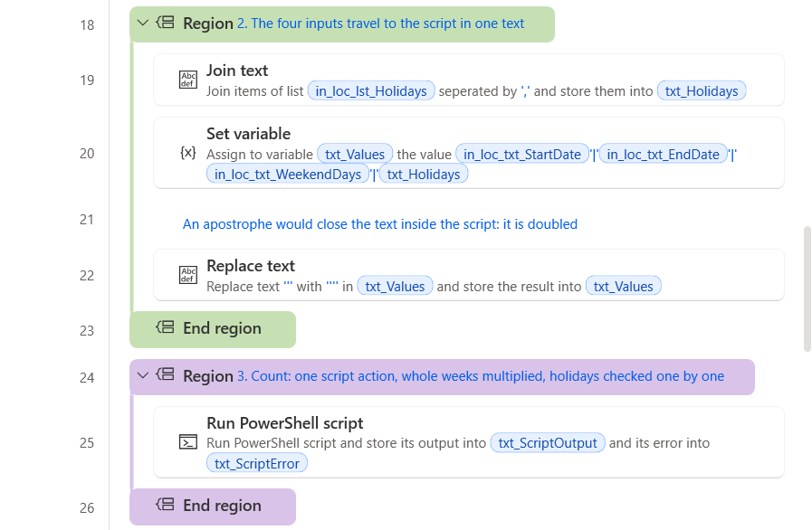This screenshot has width=812, height=530.
Task: Select Region 3 Count header block
Action: tap(442, 377)
